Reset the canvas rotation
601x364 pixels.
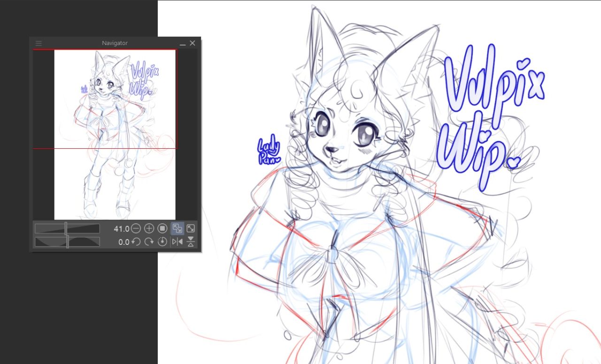(162, 242)
